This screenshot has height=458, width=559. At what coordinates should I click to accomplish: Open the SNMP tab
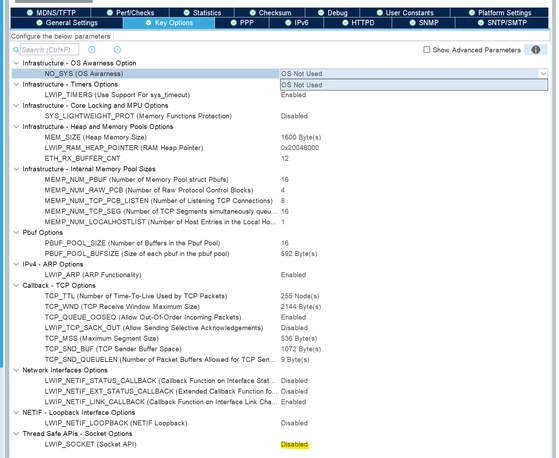click(423, 23)
